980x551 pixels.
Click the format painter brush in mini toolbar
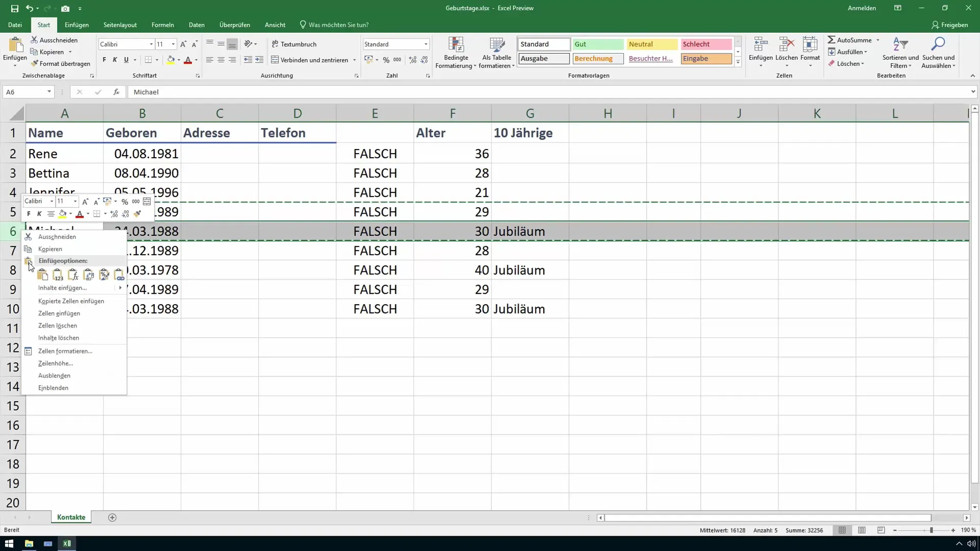click(137, 214)
